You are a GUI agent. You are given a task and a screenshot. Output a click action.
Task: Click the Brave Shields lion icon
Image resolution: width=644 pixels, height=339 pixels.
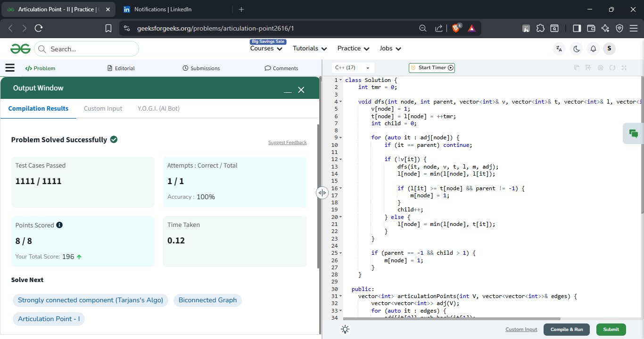click(x=456, y=28)
